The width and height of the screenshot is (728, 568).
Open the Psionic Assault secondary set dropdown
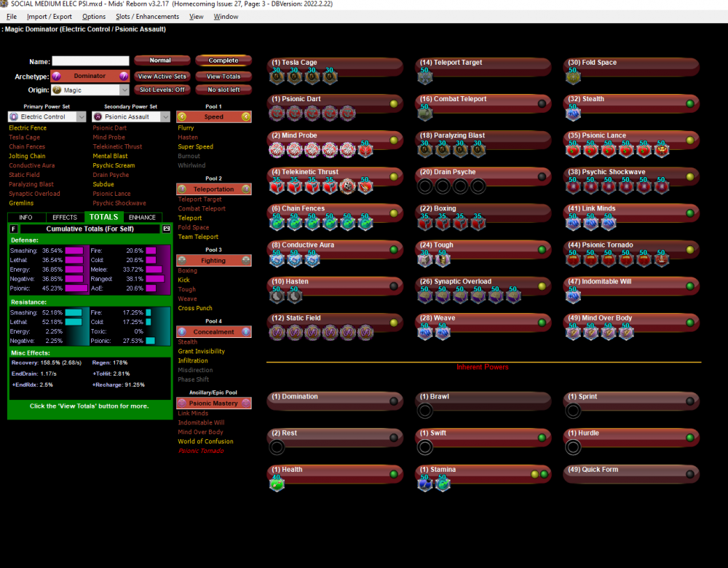[132, 117]
